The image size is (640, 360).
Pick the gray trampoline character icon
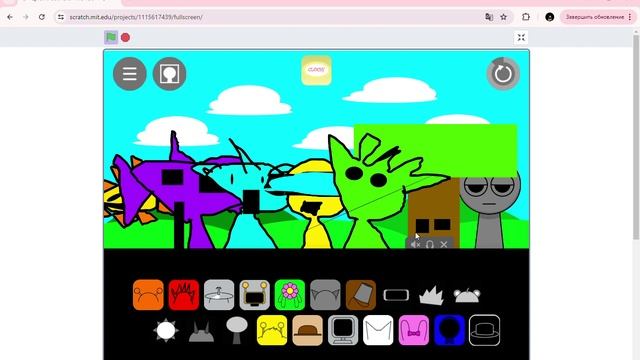tap(219, 295)
